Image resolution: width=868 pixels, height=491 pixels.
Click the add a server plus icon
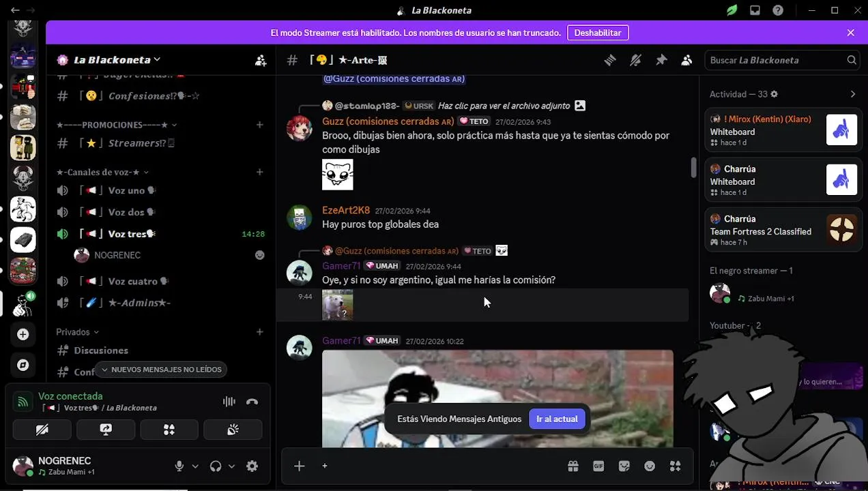point(23,334)
